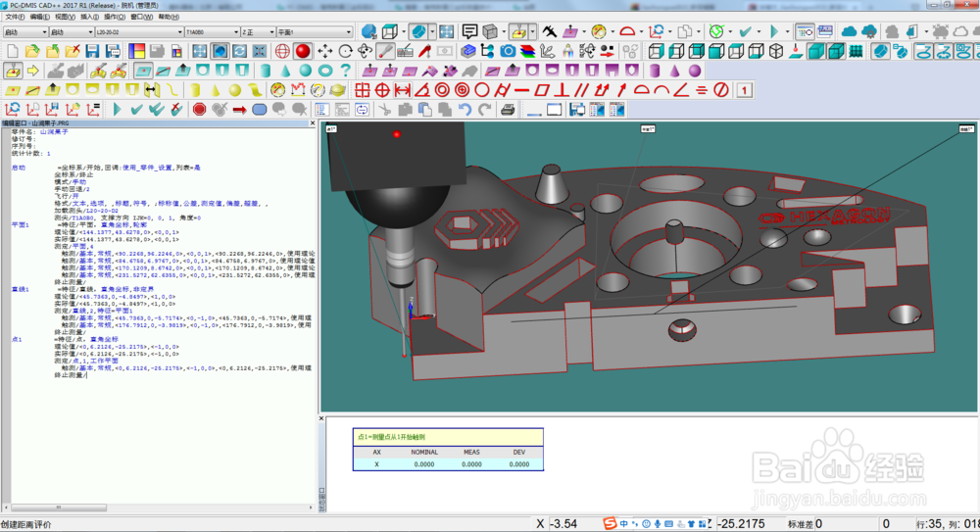The image size is (980, 532).
Task: Select the teal measured cylinder icon
Action: click(x=265, y=71)
